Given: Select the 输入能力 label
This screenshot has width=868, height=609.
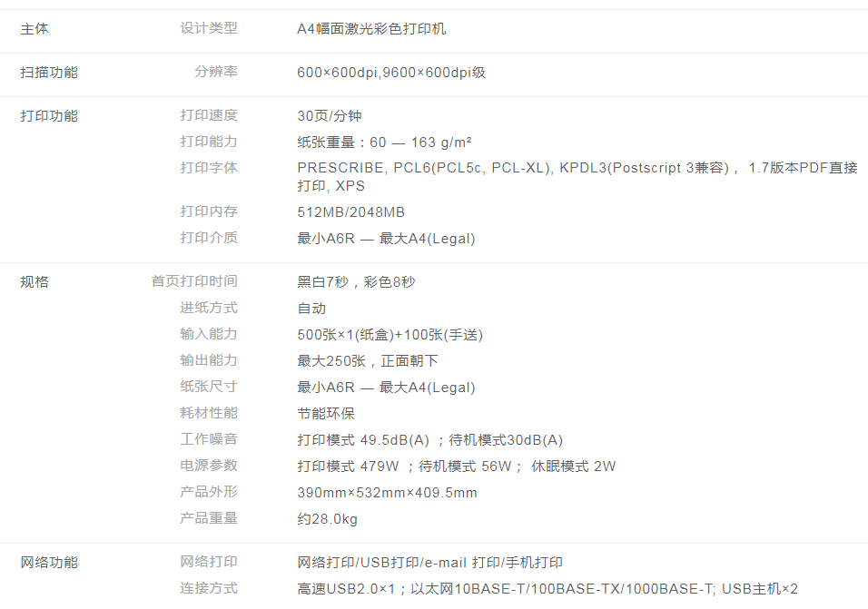Looking at the screenshot, I should (x=209, y=334).
